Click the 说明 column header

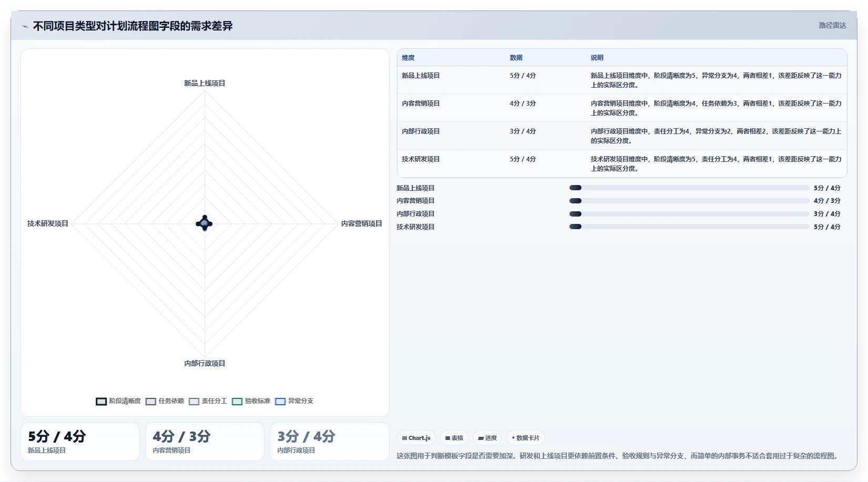pos(597,58)
